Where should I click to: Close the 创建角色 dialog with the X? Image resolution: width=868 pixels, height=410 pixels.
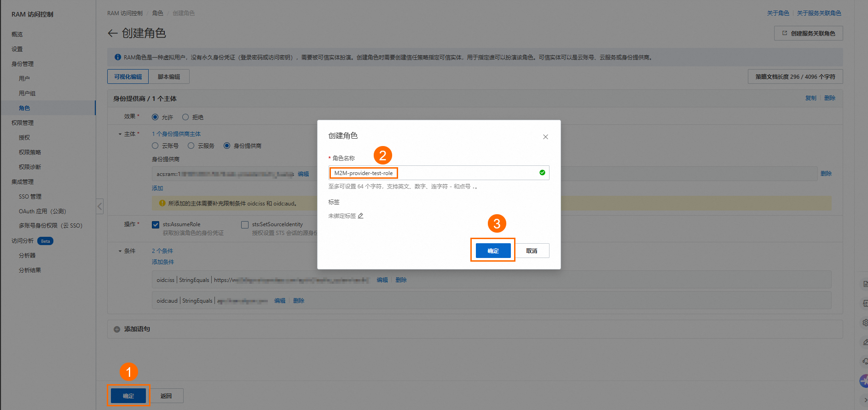point(545,137)
